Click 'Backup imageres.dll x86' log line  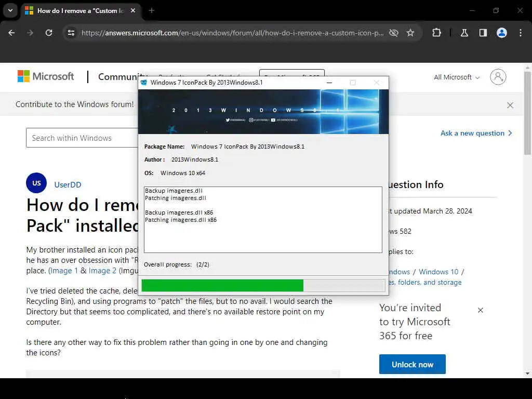179,212
